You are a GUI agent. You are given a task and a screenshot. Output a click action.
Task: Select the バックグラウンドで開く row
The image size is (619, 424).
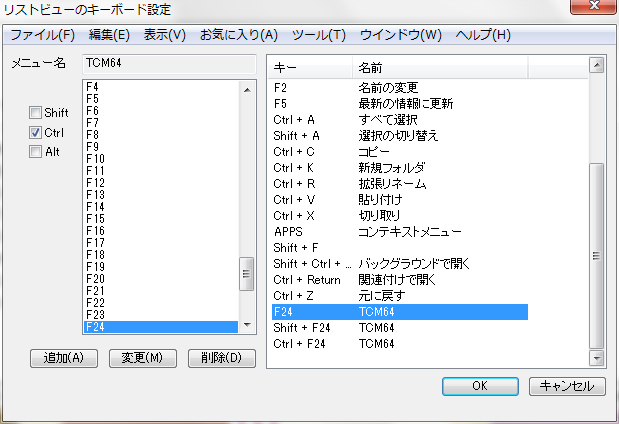(x=400, y=264)
